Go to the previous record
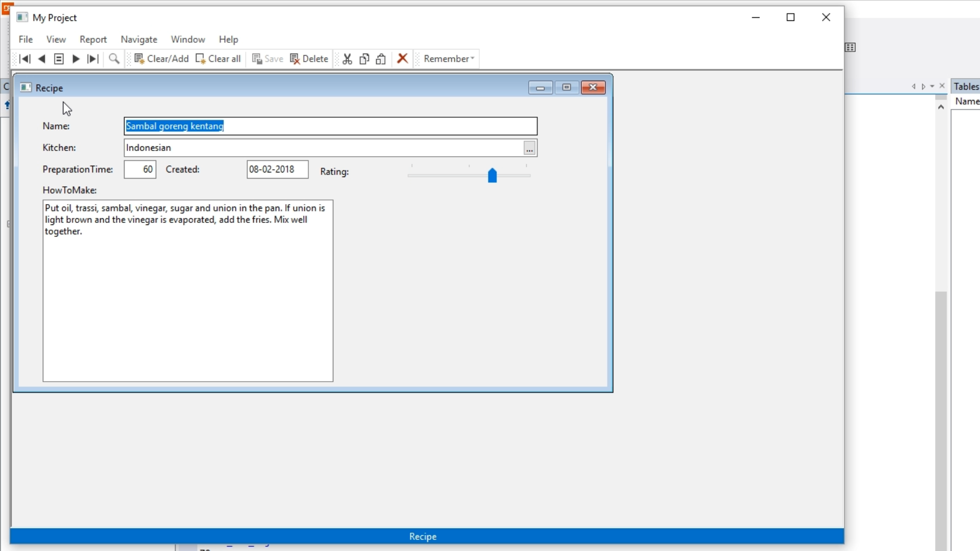The height and width of the screenshot is (551, 980). [x=42, y=59]
